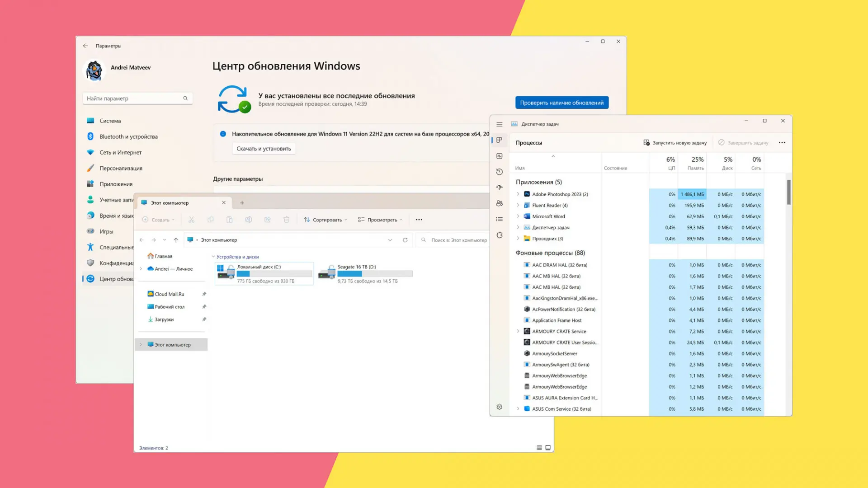Open App history icon in Task Manager sidebar
The width and height of the screenshot is (868, 488).
point(500,172)
